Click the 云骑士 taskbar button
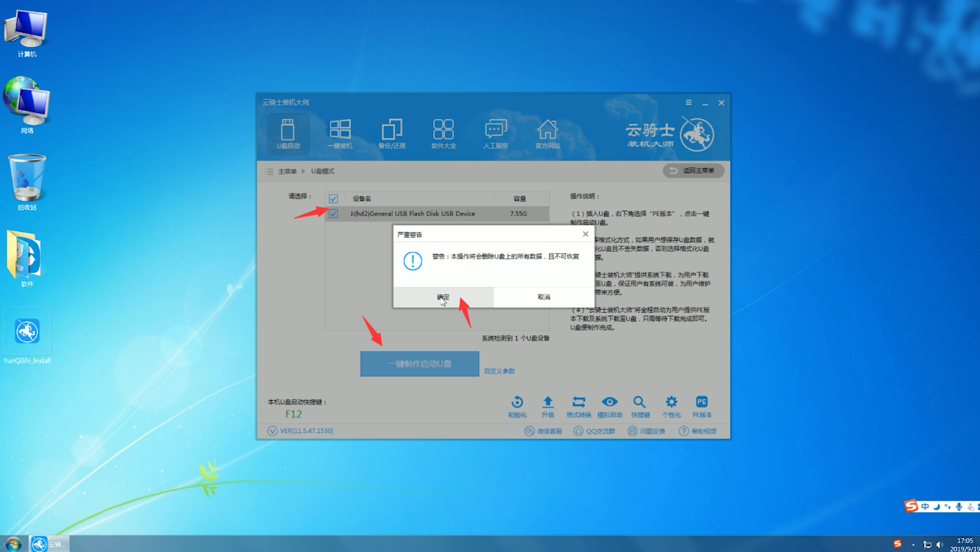This screenshot has height=552, width=980. pyautogui.click(x=48, y=544)
